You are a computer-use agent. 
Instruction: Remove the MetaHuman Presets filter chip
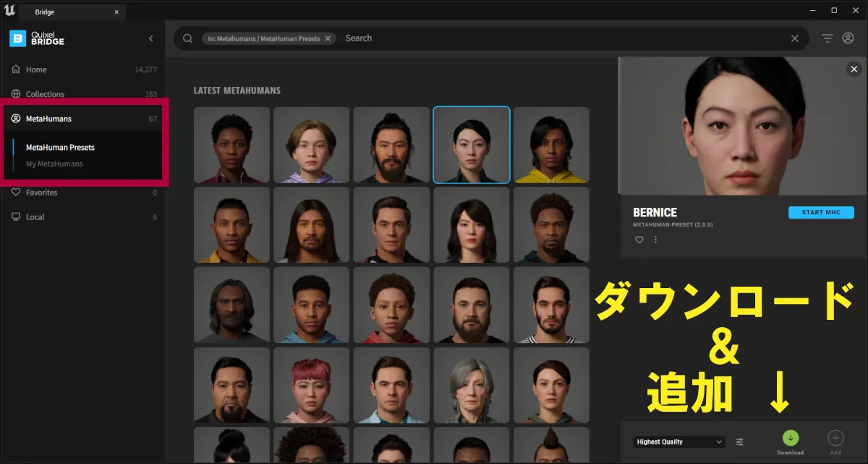pos(328,38)
